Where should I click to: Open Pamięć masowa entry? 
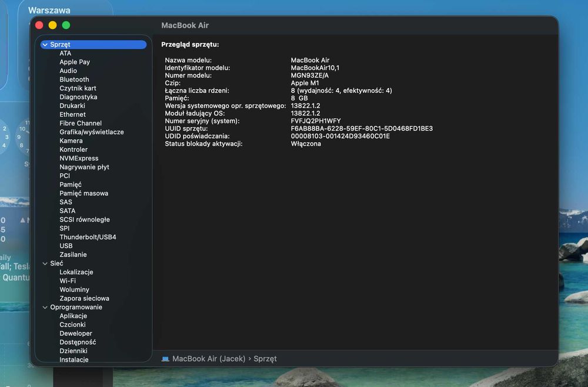point(83,193)
